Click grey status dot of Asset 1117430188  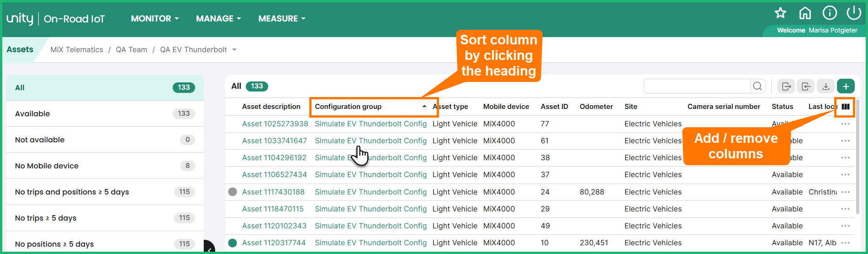(x=233, y=192)
